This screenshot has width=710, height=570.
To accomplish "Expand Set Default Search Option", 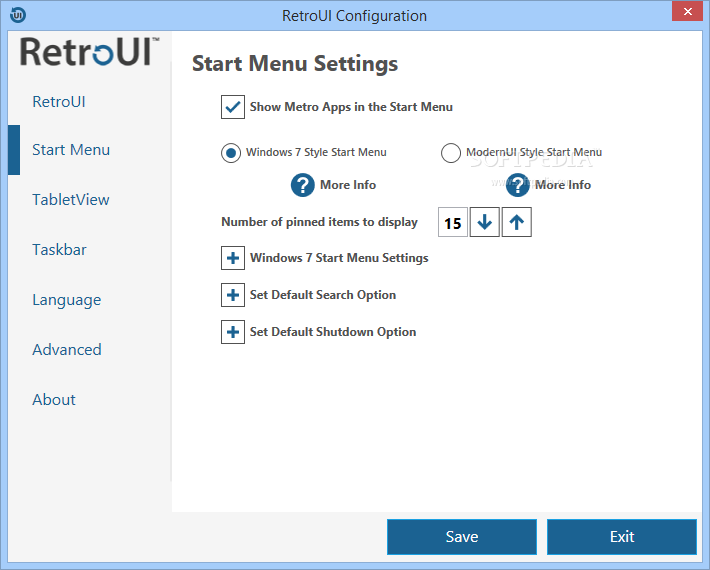I will (x=233, y=295).
